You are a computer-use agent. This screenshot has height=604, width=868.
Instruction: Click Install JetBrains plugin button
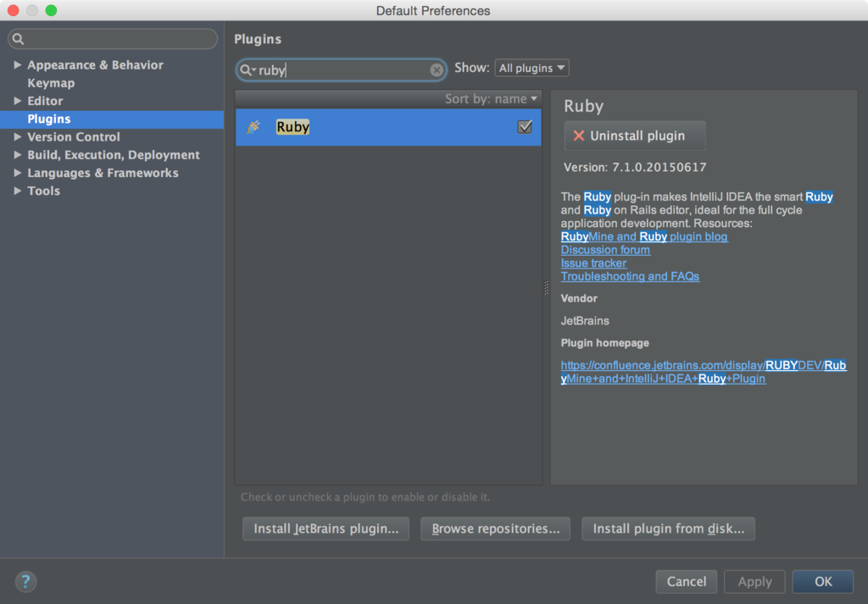[326, 529]
